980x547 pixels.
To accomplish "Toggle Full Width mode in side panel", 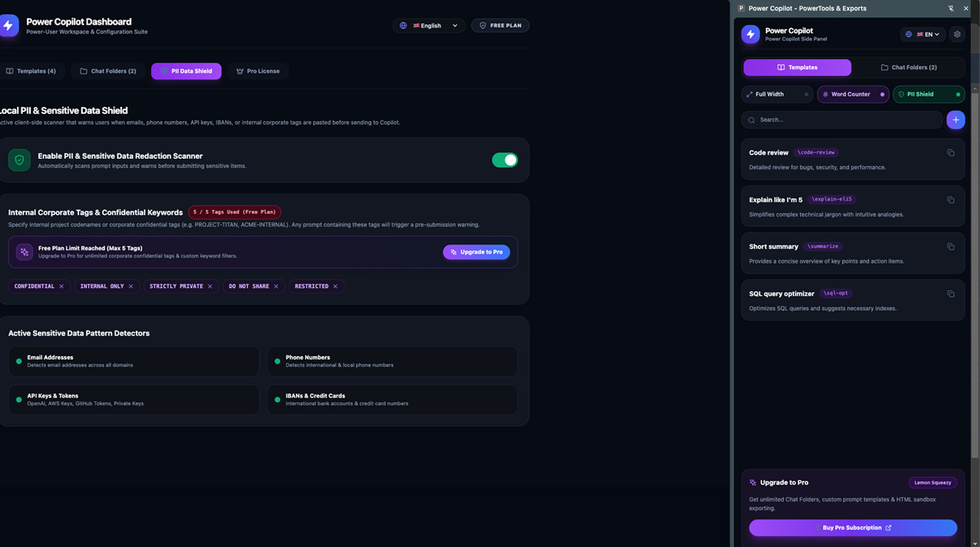I will click(777, 94).
